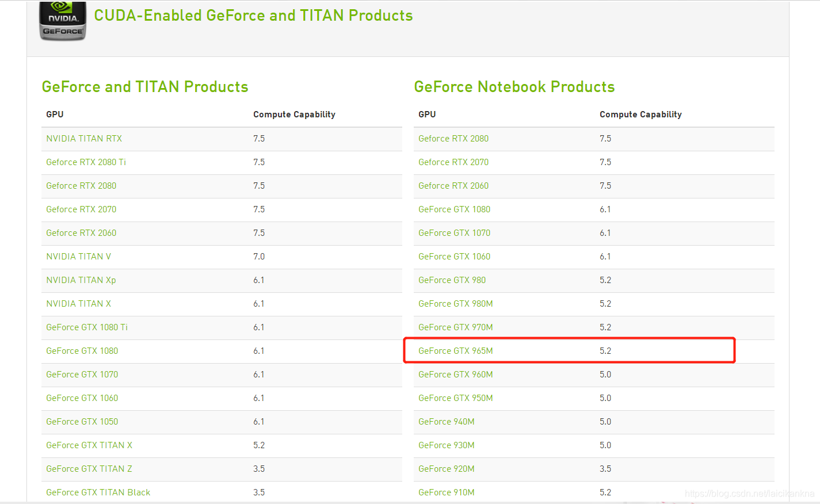
Task: Open Geforce RTX 2070 in the Notebook Products table
Action: pos(453,162)
